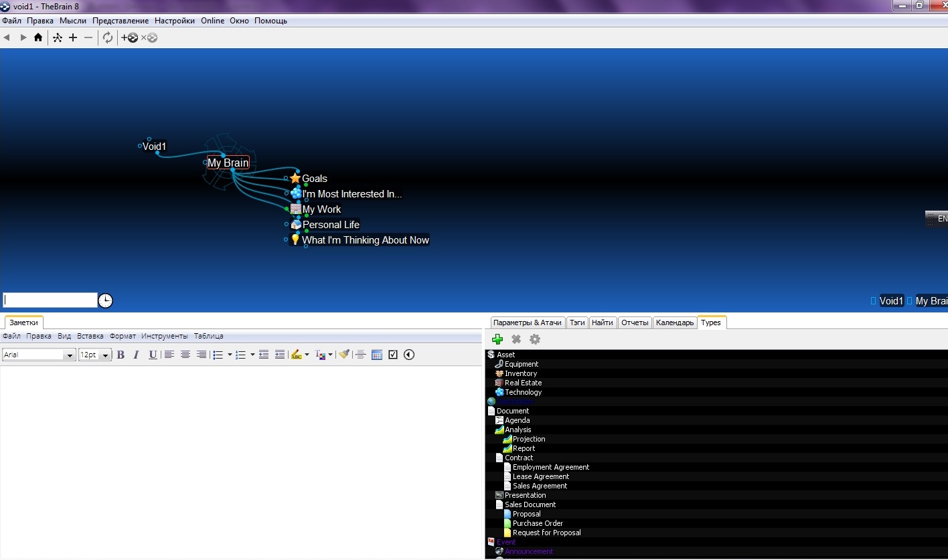Center align the note text

coord(185,355)
